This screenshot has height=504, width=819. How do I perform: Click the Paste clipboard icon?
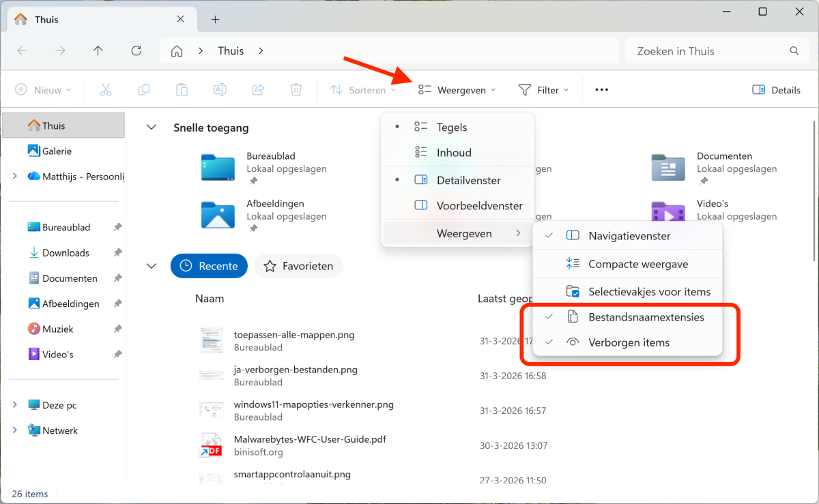(x=182, y=90)
